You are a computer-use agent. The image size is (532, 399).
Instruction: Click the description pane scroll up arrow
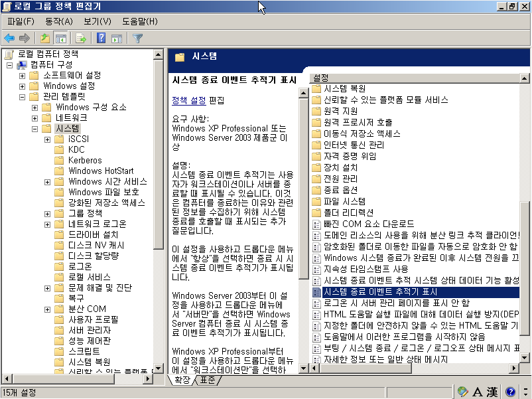tap(303, 93)
